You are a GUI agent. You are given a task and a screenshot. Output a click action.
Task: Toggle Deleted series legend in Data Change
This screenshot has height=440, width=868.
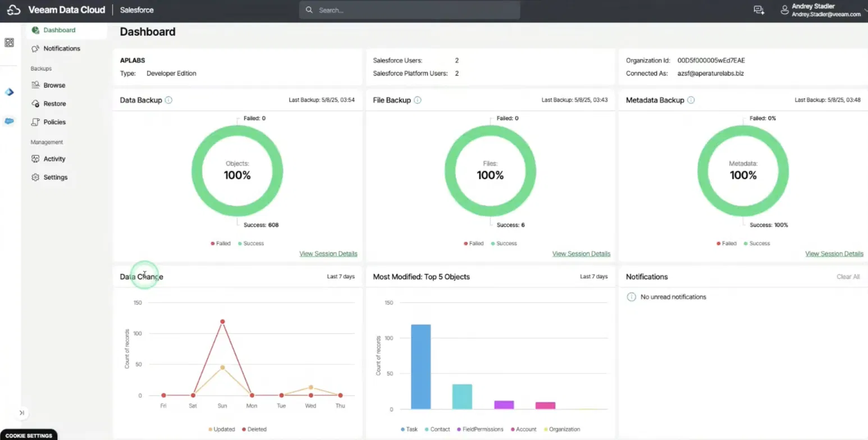[x=254, y=429]
